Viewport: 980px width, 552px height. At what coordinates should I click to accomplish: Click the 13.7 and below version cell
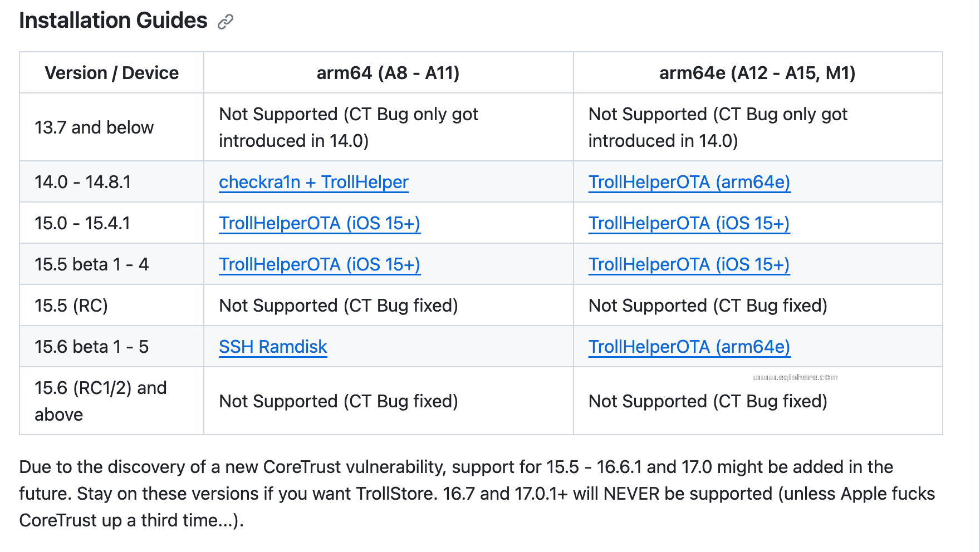pos(94,127)
